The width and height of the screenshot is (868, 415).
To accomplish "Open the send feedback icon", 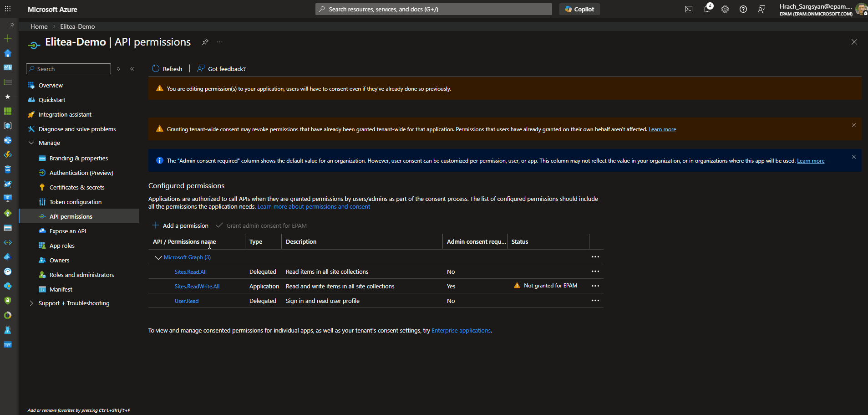I will click(761, 9).
